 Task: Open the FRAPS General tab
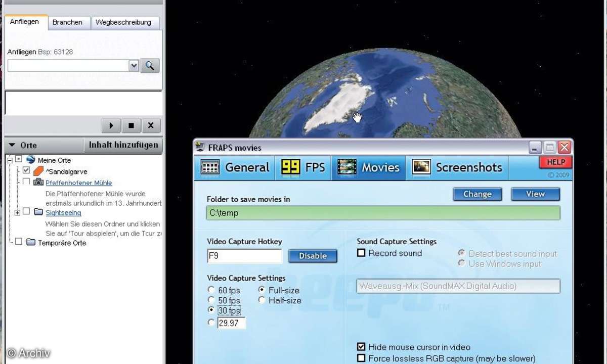[x=235, y=167]
